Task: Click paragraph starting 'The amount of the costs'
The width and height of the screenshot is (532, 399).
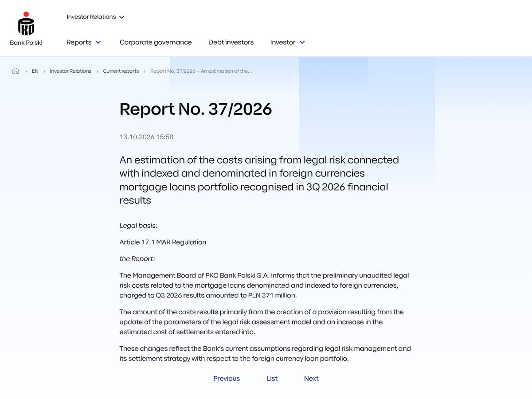Action: click(262, 322)
